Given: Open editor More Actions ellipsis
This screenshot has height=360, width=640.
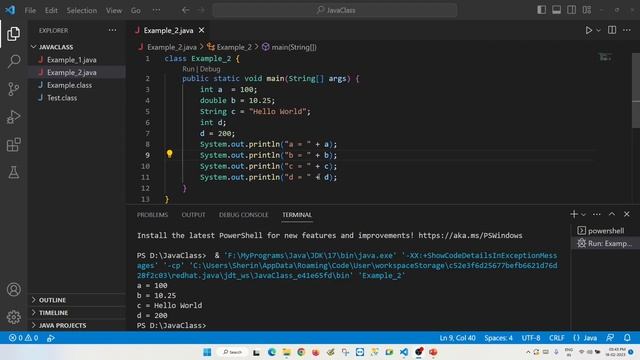Looking at the screenshot, I should pos(627,30).
